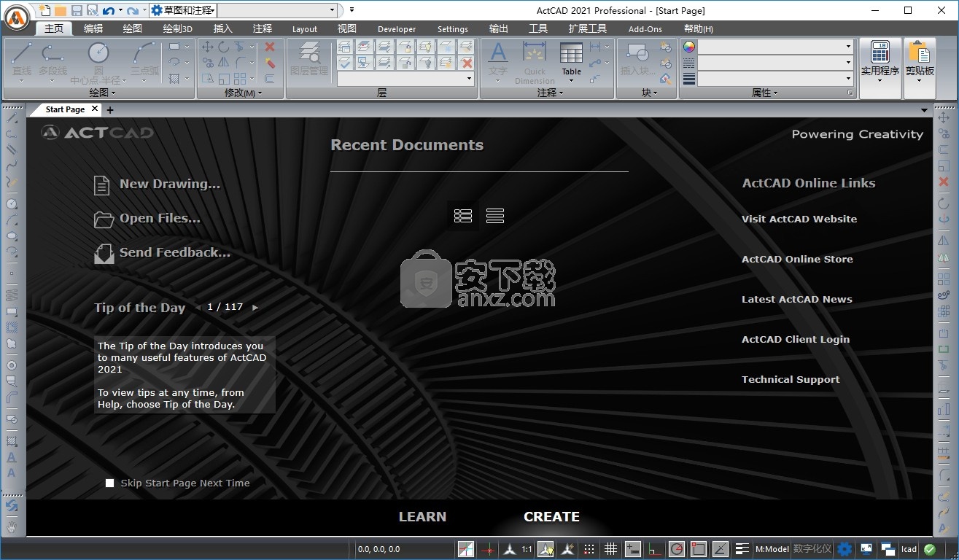Click the Move tool with four arrows
959x560 pixels.
point(208,47)
